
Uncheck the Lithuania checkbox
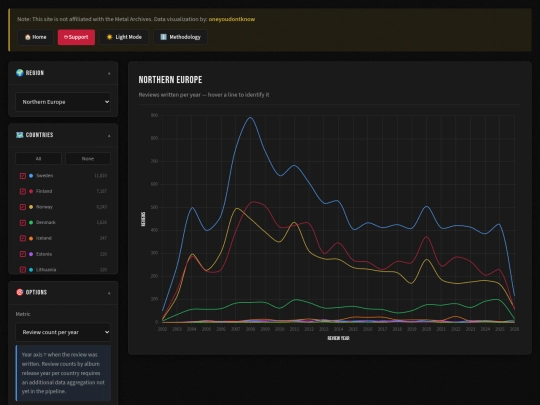[x=23, y=270]
